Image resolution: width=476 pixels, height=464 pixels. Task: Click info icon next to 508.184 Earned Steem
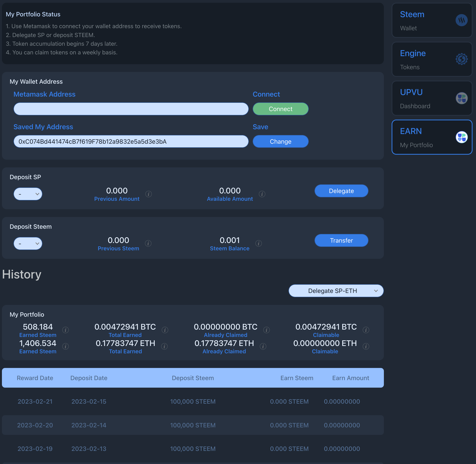tap(66, 330)
